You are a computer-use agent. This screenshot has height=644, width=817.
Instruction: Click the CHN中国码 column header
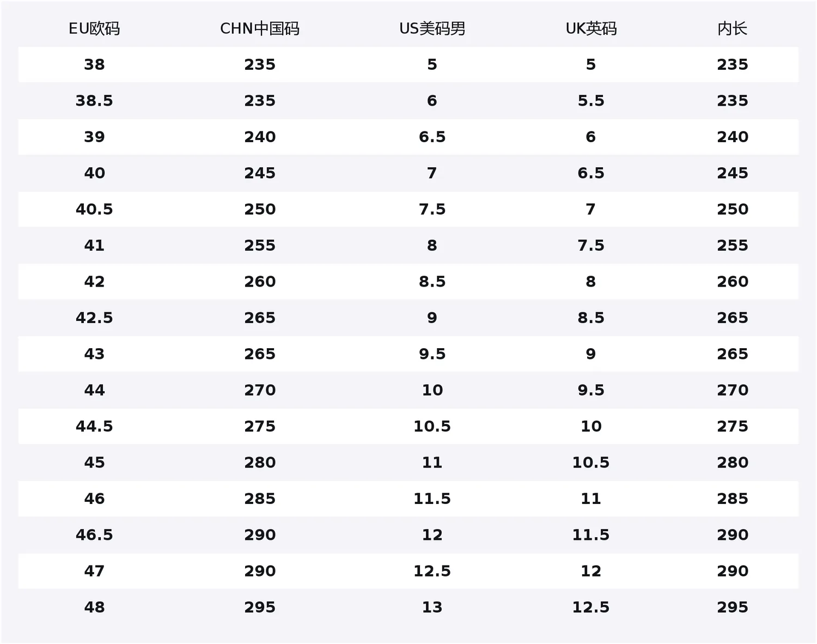[260, 28]
